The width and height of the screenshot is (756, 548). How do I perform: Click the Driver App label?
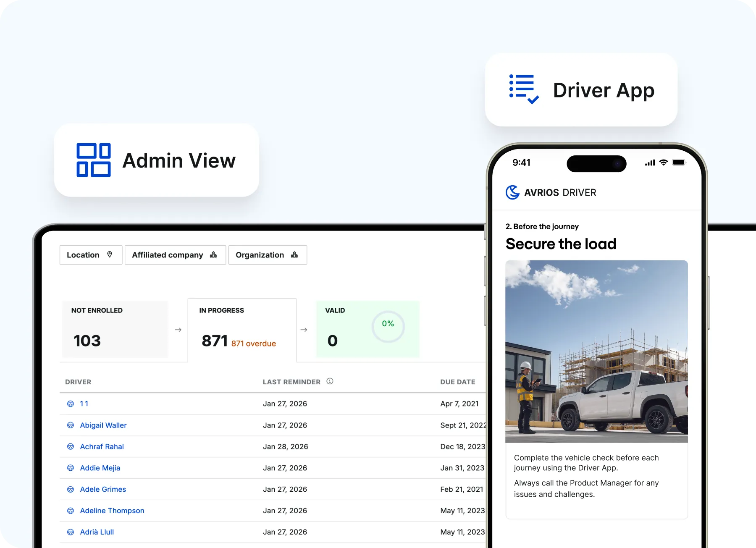pyautogui.click(x=604, y=90)
